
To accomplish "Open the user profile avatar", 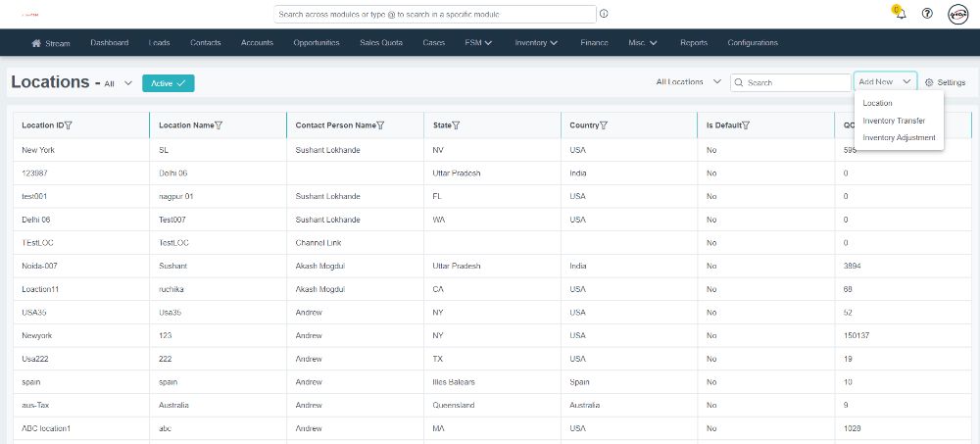I will pyautogui.click(x=957, y=14).
